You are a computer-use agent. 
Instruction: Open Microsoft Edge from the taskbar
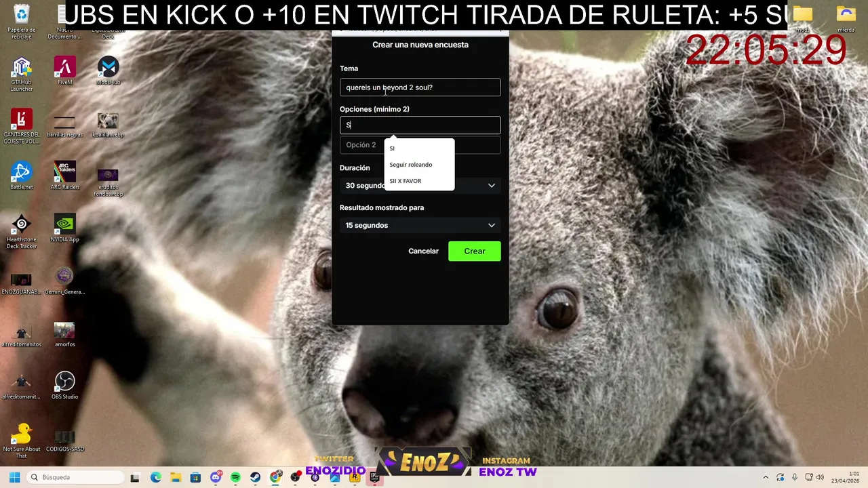pyautogui.click(x=155, y=477)
